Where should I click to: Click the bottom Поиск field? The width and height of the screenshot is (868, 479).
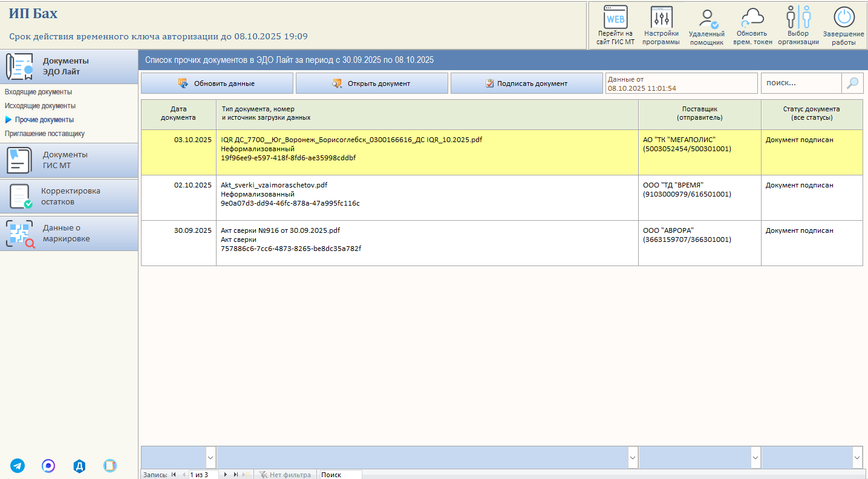point(341,475)
